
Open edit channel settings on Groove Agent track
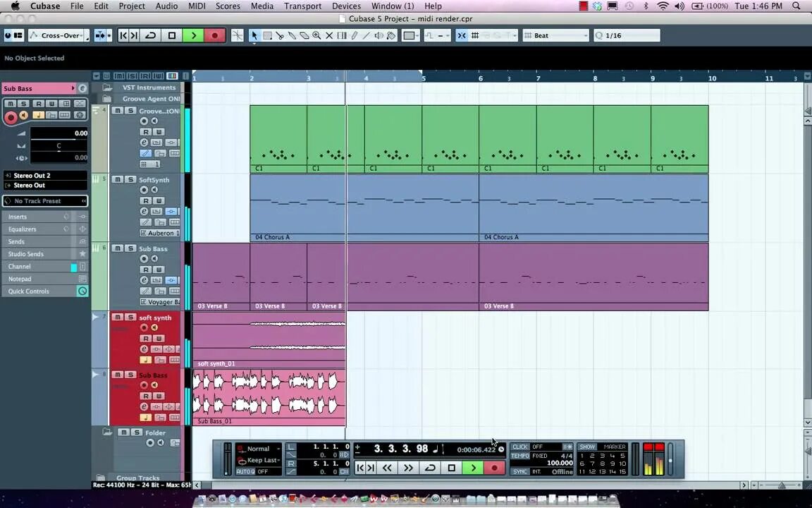pos(144,143)
